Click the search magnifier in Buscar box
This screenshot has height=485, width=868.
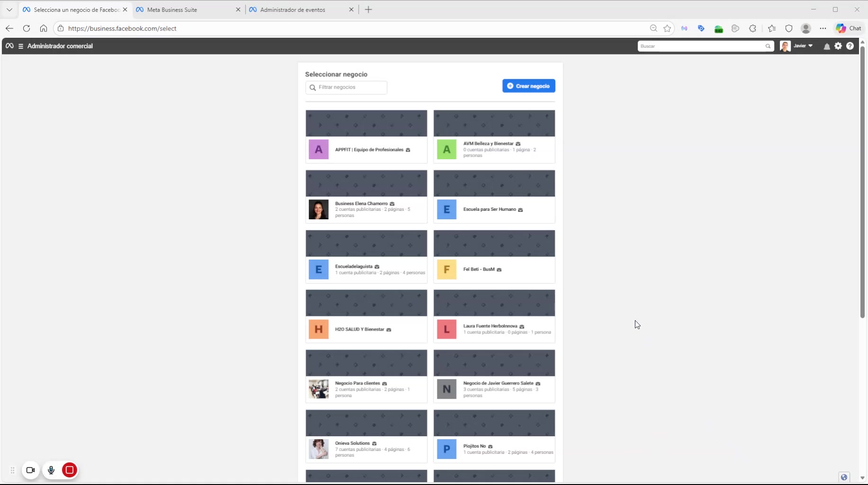point(768,46)
